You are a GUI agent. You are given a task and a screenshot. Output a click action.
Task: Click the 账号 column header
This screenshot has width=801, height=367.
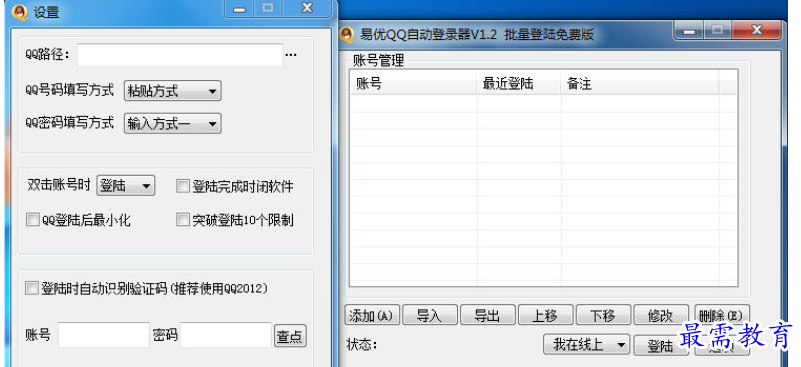414,83
